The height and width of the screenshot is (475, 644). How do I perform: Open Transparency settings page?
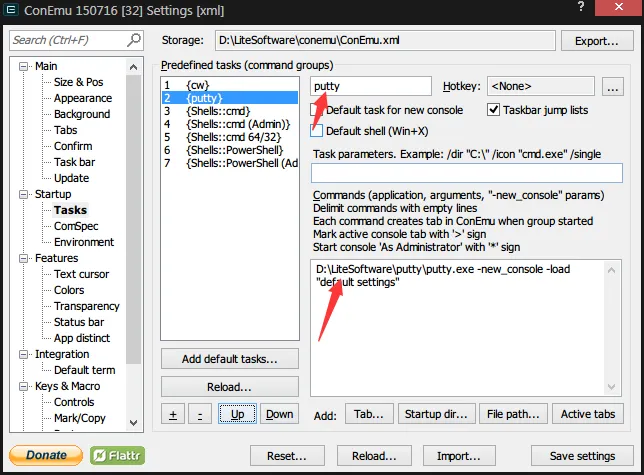point(87,306)
